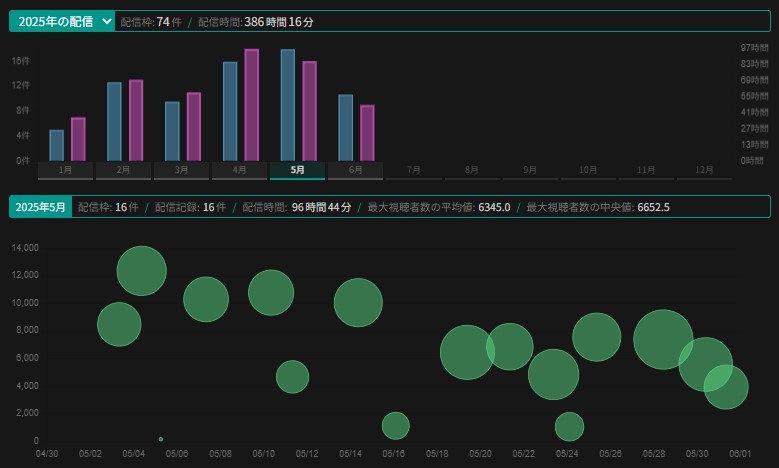Click the purple stream-time bar for 5月
The width and height of the screenshot is (779, 468).
[310, 111]
